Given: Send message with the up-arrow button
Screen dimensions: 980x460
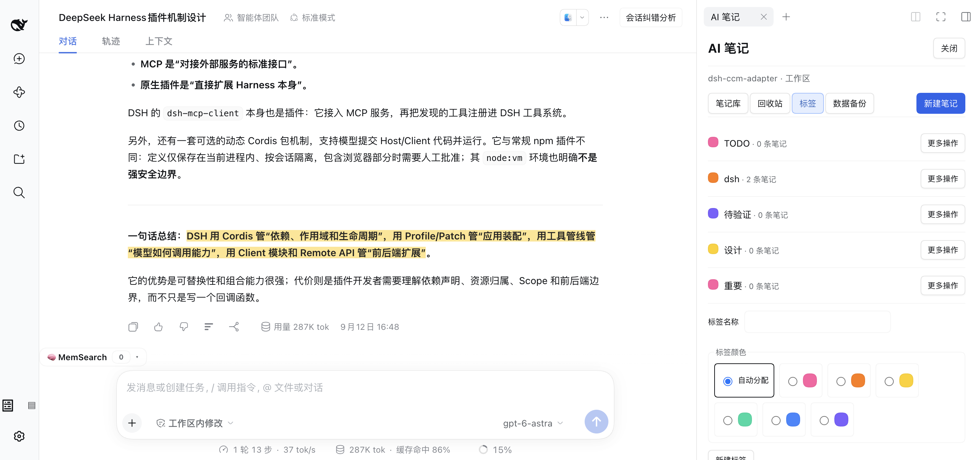Looking at the screenshot, I should tap(596, 421).
